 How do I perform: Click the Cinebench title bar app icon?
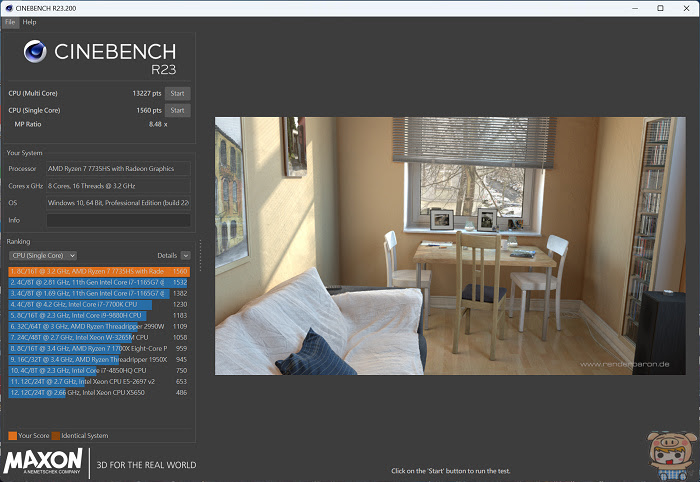pyautogui.click(x=8, y=8)
